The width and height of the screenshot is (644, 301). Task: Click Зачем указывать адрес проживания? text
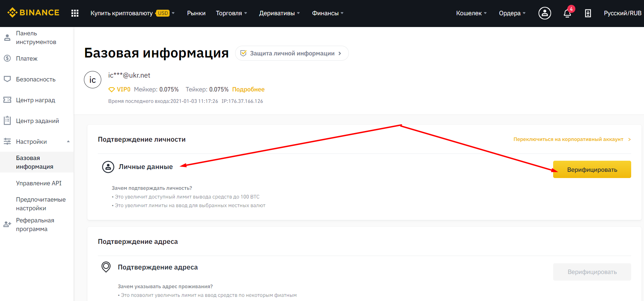165,286
